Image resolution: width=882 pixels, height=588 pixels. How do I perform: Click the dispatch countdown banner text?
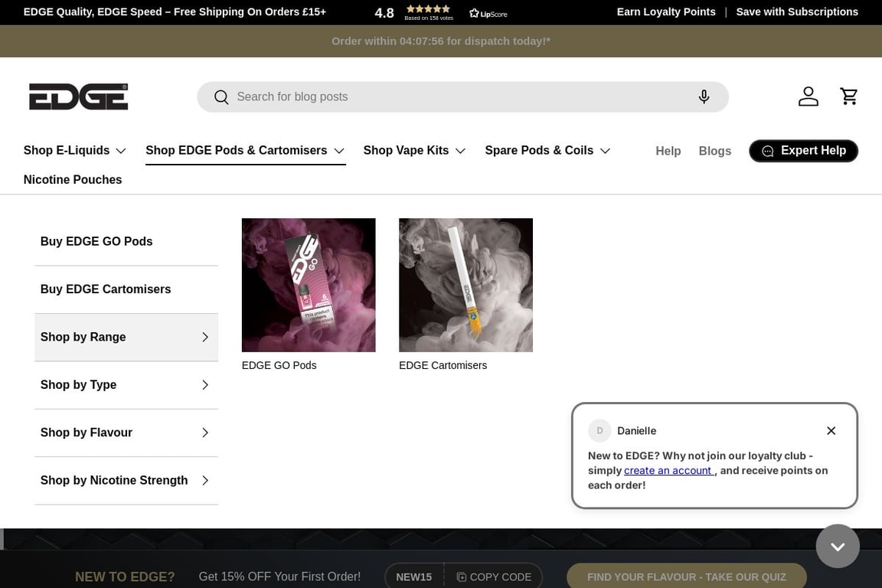[441, 41]
